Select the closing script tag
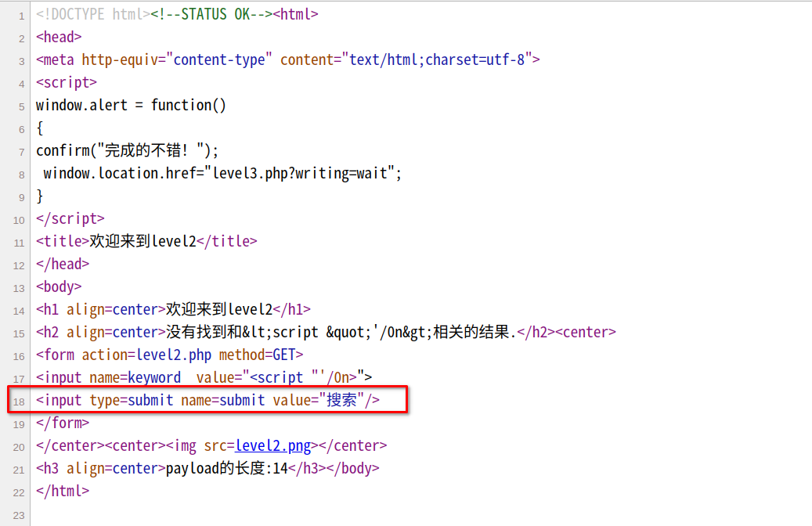The height and width of the screenshot is (526, 812). click(x=70, y=218)
